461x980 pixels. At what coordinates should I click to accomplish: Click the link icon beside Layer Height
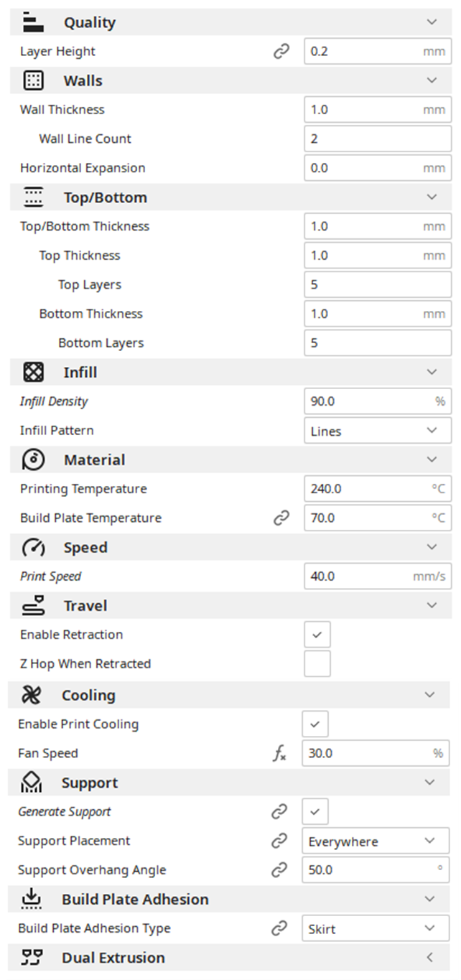281,52
